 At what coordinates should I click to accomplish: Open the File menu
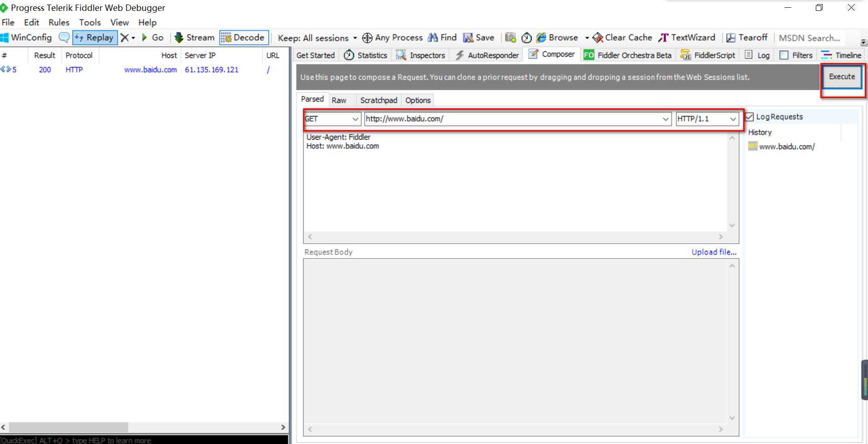pos(8,22)
